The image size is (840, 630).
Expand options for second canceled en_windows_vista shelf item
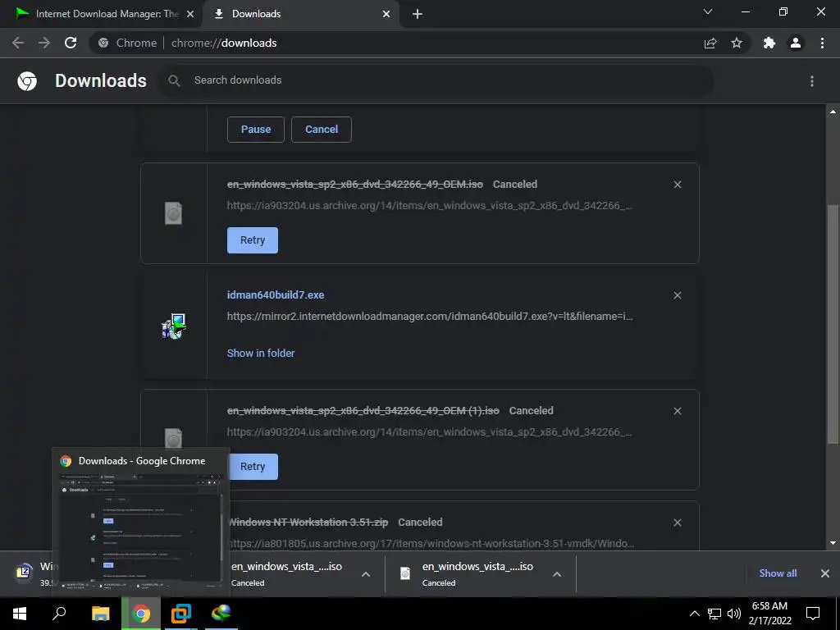[x=557, y=574]
